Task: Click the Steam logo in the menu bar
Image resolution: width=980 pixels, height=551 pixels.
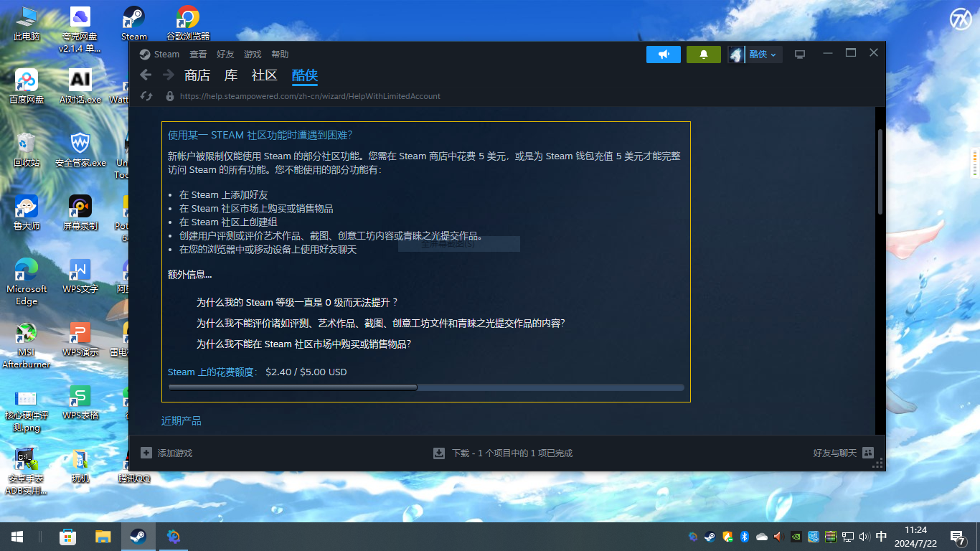Action: pos(145,55)
